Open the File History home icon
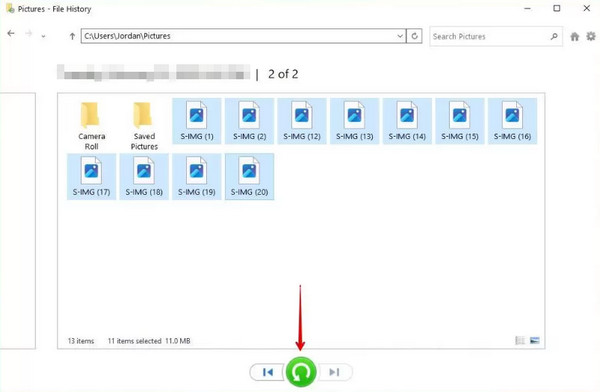Image resolution: width=600 pixels, height=392 pixels. tap(574, 36)
